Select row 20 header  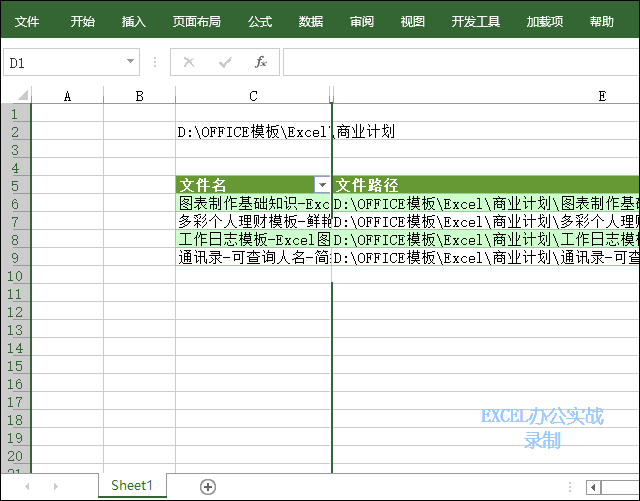[x=15, y=456]
